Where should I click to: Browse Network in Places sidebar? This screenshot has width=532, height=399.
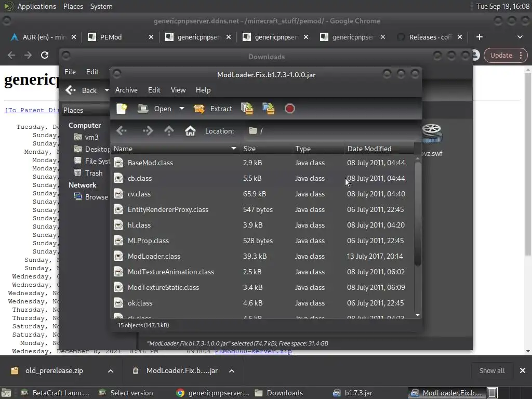(x=91, y=197)
